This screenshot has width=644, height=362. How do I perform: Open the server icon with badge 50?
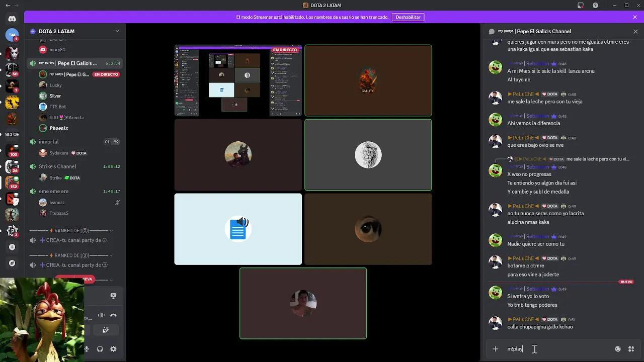tap(12, 70)
